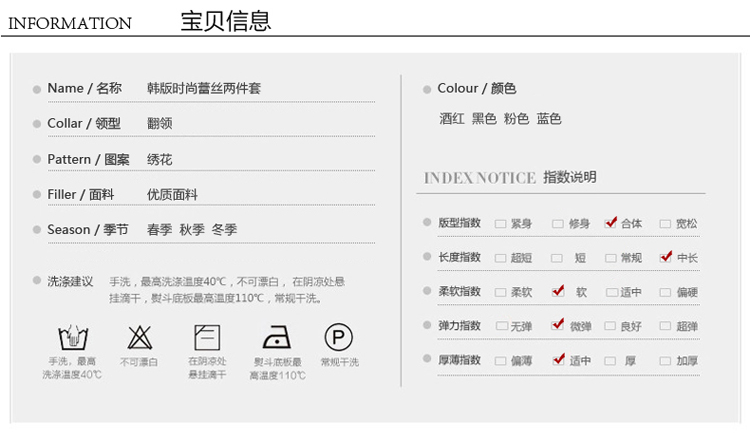Check the 偏硬 softness checkbox

(665, 292)
